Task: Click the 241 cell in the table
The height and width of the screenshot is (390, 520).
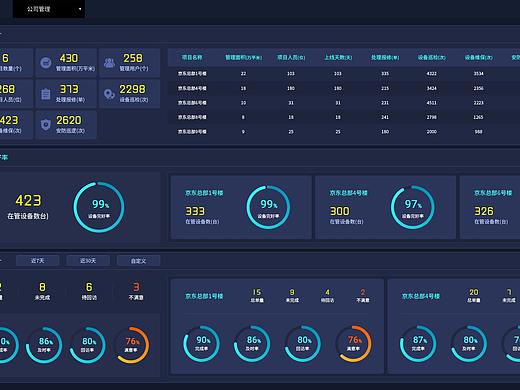Action: 385,117
